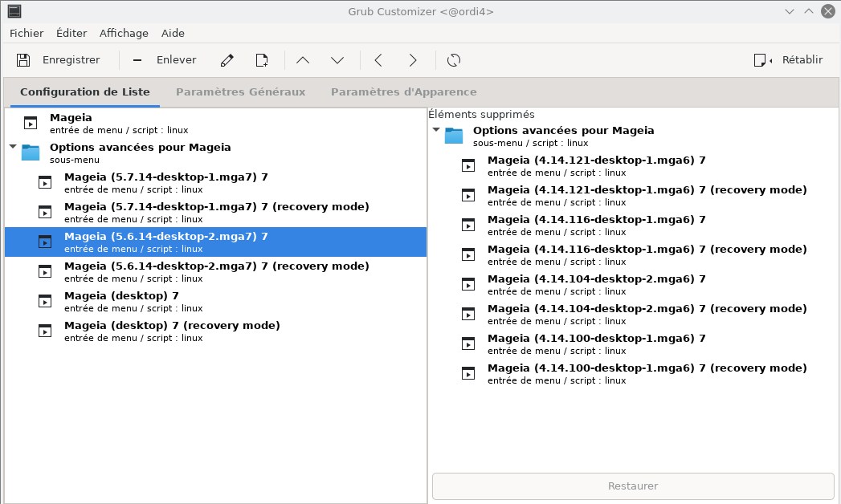
Task: Select removed Mageia (4.14.116-desktop-1.mga6) 7 (recovery mode) text
Action: [647, 250]
